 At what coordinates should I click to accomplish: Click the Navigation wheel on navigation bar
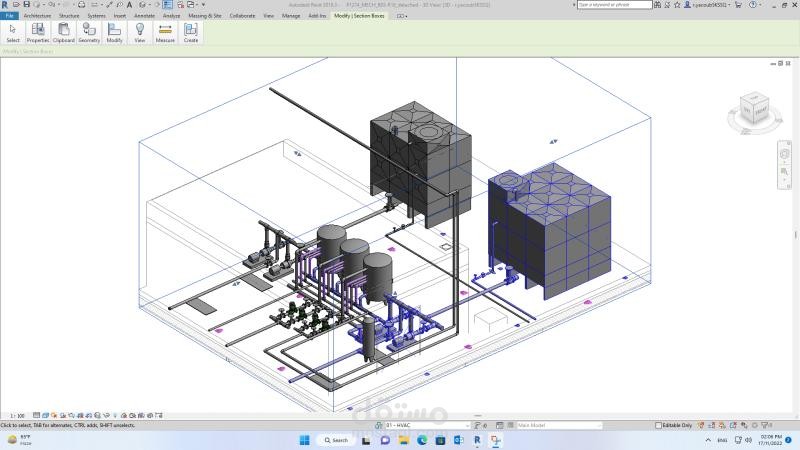pyautogui.click(x=784, y=154)
